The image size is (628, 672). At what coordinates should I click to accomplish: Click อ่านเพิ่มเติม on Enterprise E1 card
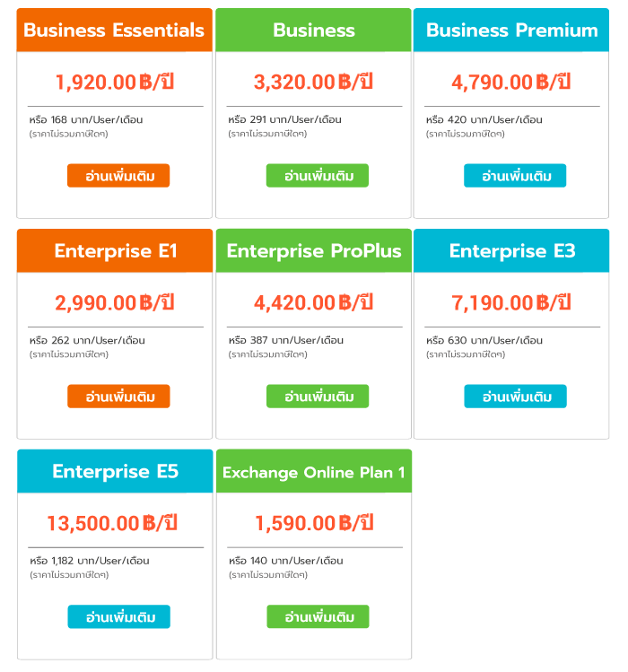tap(118, 397)
